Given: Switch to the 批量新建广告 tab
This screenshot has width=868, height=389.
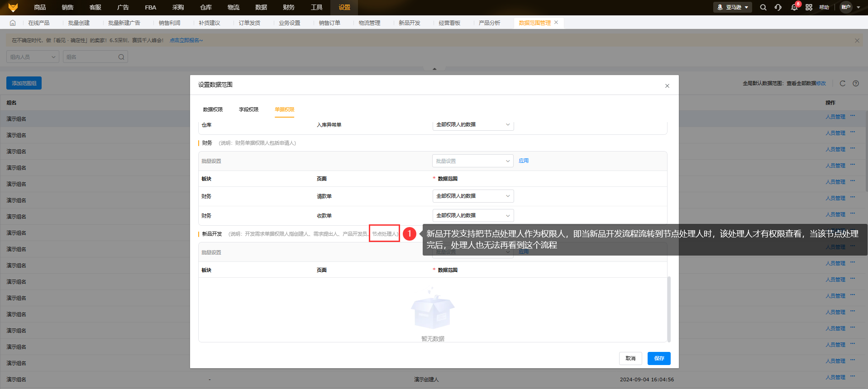Looking at the screenshot, I should pos(124,23).
